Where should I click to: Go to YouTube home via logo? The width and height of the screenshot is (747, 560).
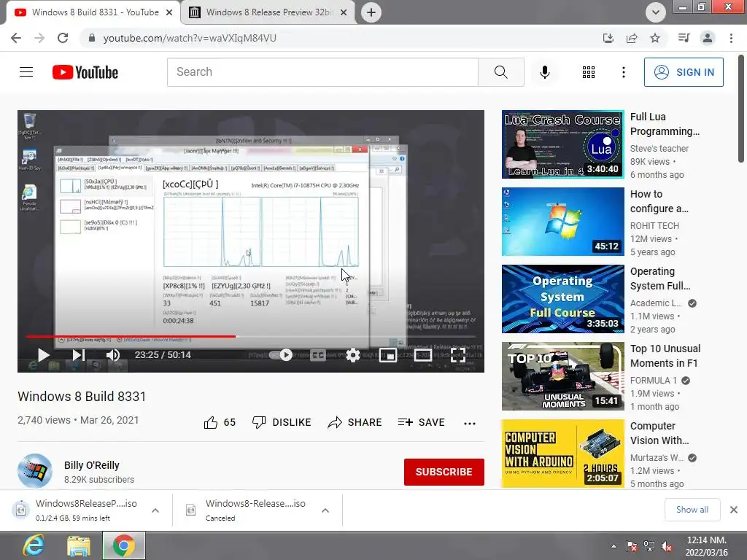point(85,72)
